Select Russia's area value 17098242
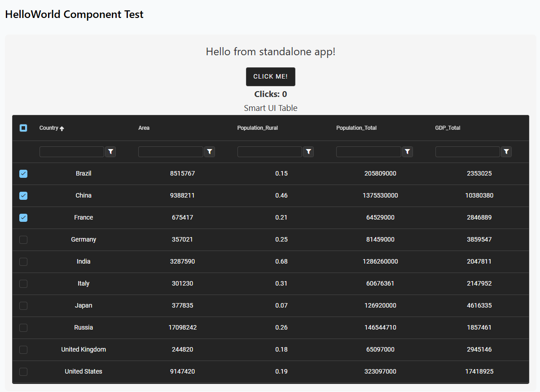The height and width of the screenshot is (392, 540). [182, 327]
